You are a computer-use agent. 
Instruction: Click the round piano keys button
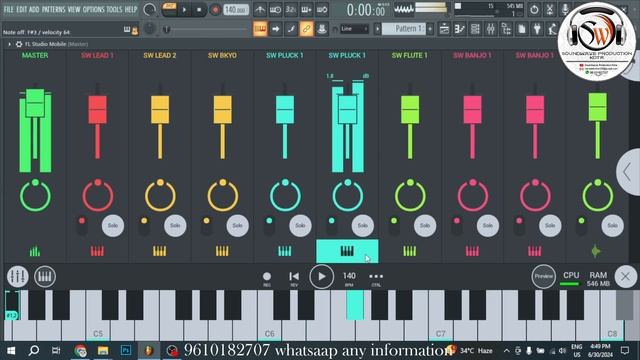45,276
